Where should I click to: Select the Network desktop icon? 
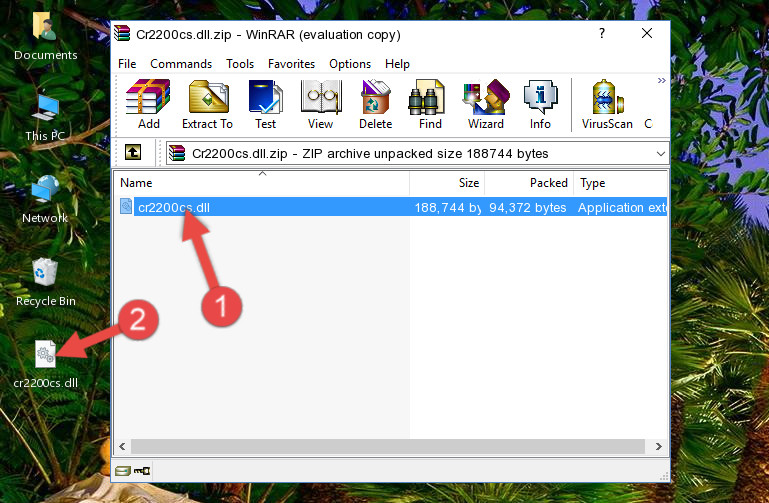pos(45,200)
